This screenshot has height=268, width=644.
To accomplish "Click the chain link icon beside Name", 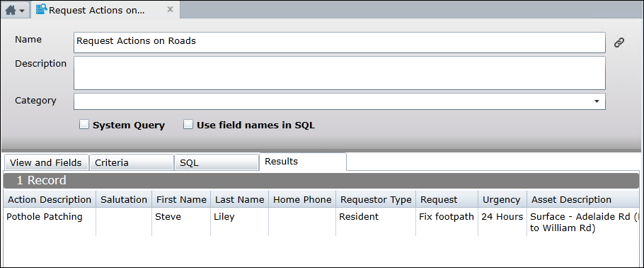I will pos(619,43).
